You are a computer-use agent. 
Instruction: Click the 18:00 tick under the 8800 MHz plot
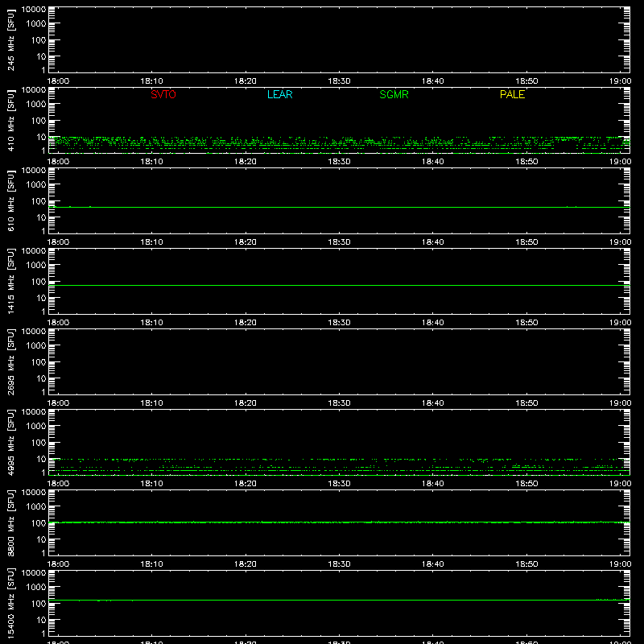(58, 564)
